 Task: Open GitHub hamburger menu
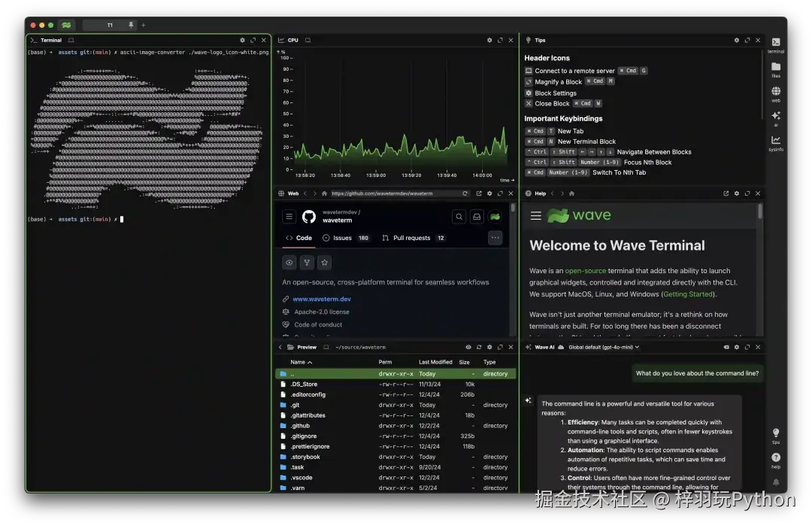[289, 217]
